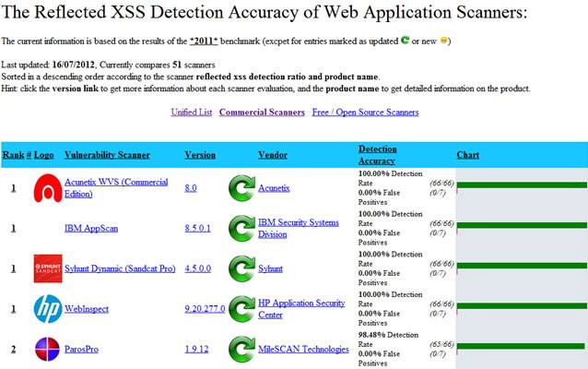The height and width of the screenshot is (369, 588).
Task: Click the green updated icon in IBM AppScan row
Action: tap(241, 228)
